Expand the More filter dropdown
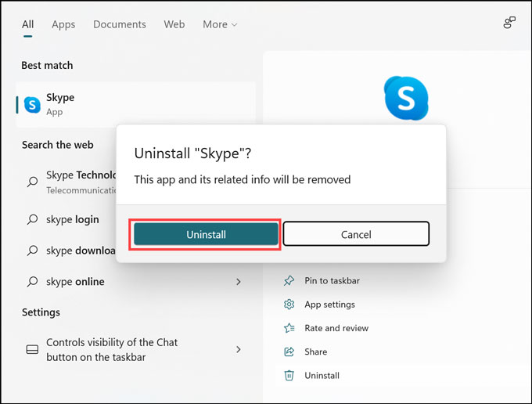The width and height of the screenshot is (532, 404). point(220,24)
